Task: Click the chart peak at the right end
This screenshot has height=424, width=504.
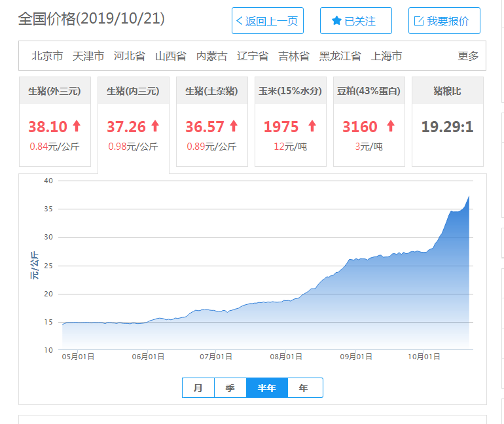Action: pyautogui.click(x=469, y=196)
